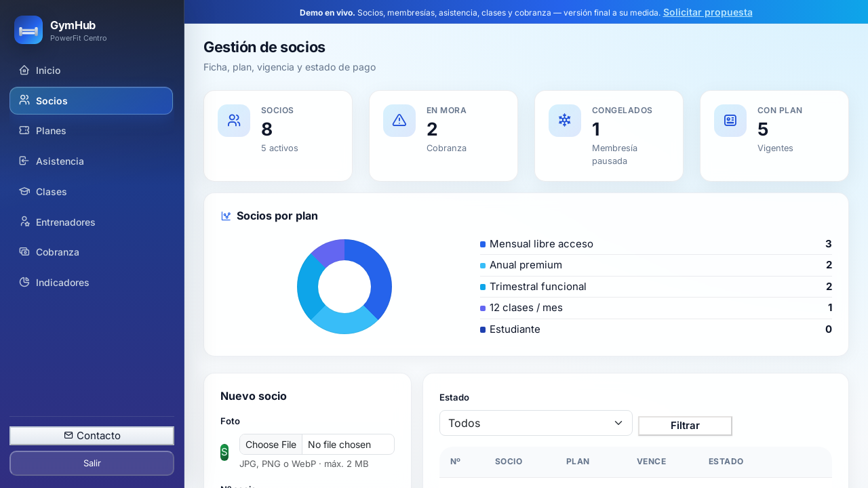The image size is (868, 488).
Task: Click the Contacto button
Action: tap(92, 436)
